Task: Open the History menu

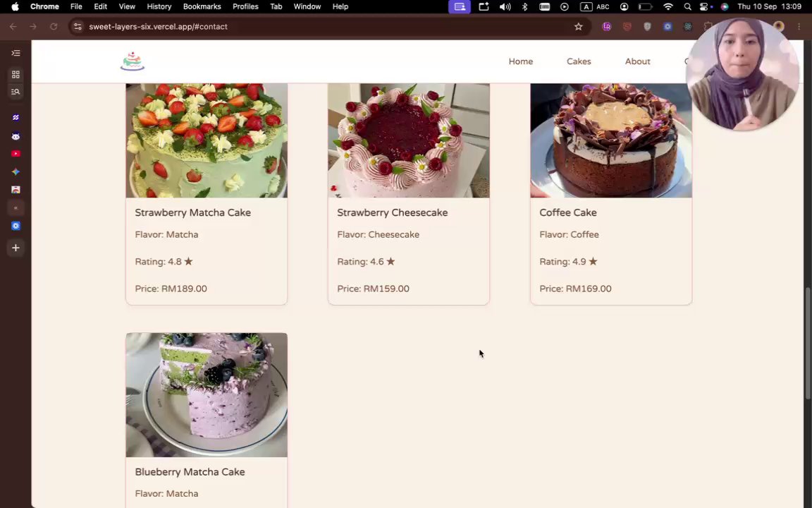Action: tap(159, 6)
